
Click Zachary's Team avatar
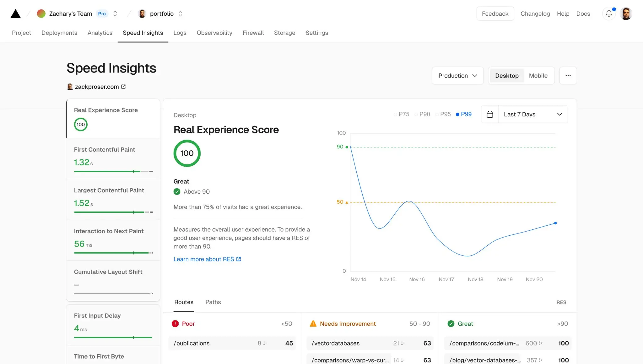41,13
